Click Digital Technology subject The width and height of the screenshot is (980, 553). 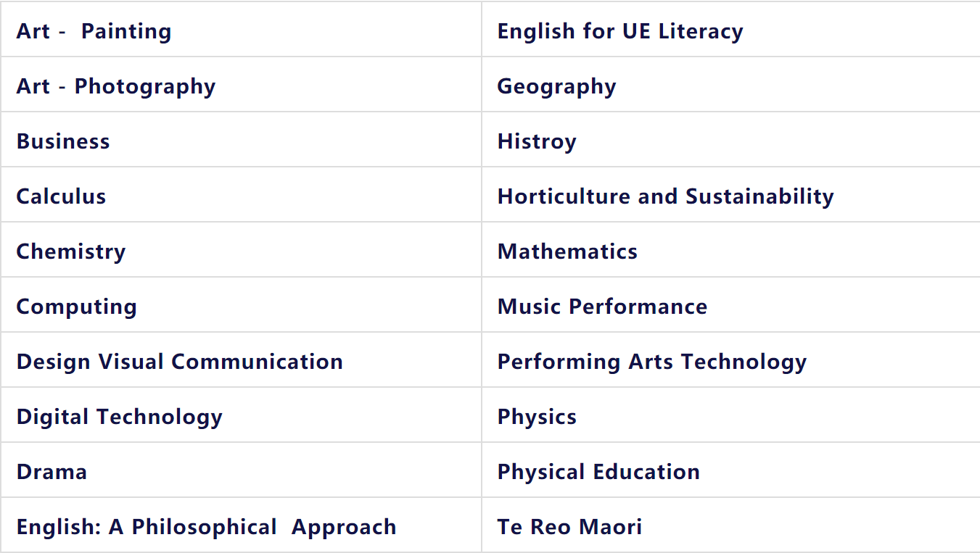119,417
